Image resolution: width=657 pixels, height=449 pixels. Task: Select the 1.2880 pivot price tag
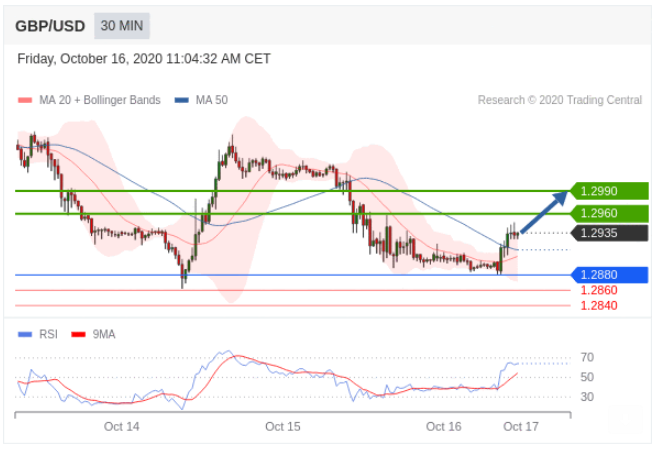[x=610, y=275]
